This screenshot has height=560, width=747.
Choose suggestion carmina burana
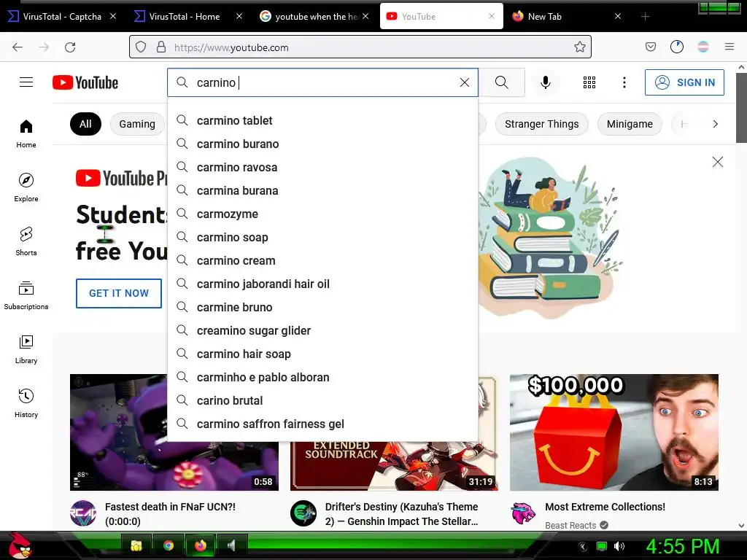(x=322, y=190)
